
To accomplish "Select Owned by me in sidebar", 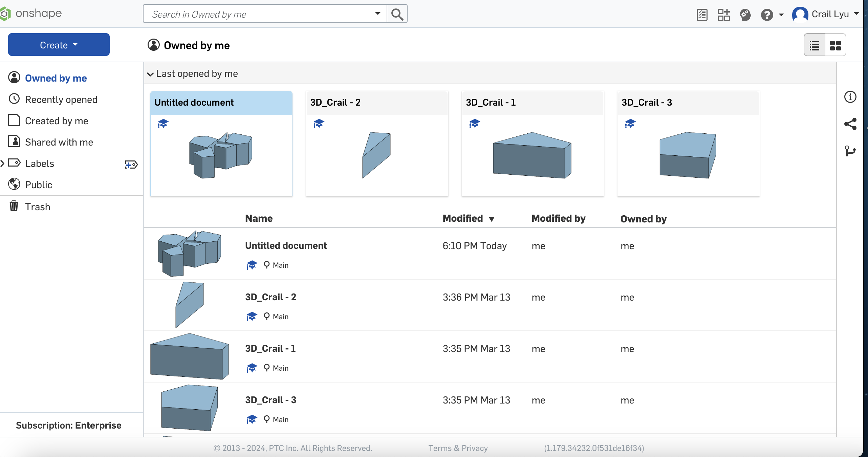I will (56, 78).
